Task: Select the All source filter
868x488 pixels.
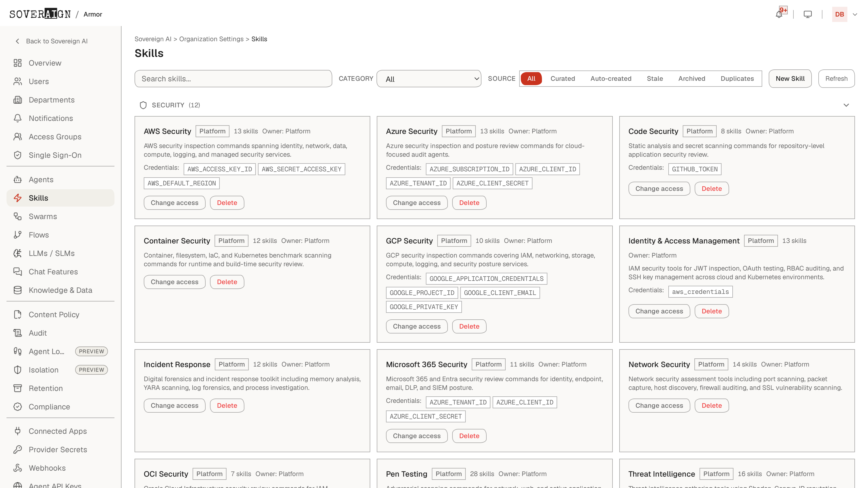Action: [531, 78]
